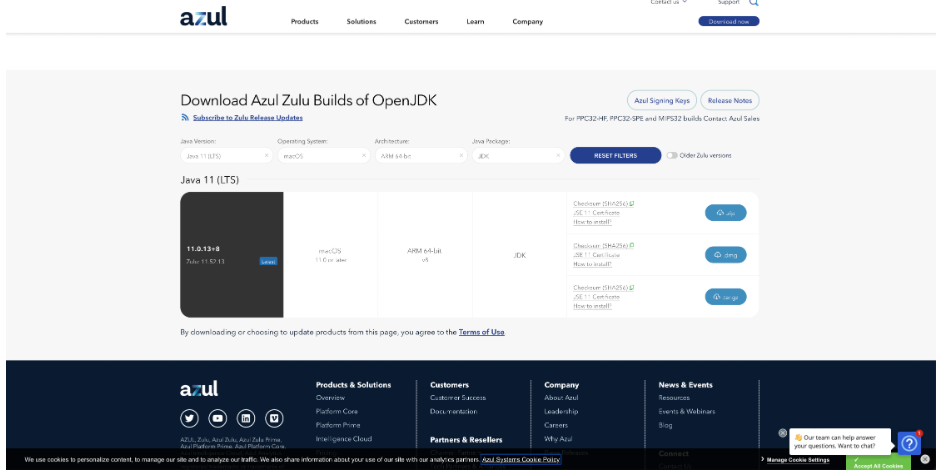Open footer Platform Core link

tap(337, 411)
